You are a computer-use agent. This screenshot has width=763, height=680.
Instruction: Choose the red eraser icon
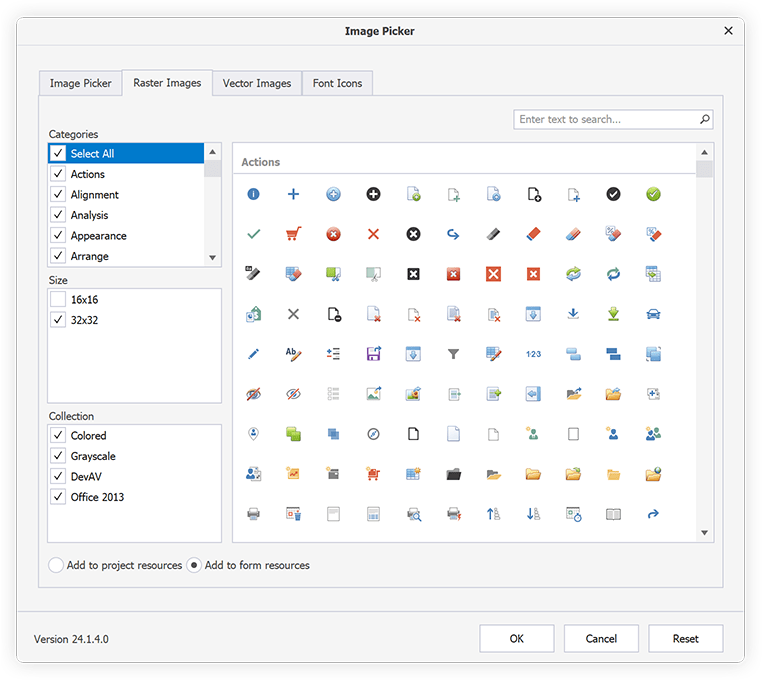click(x=533, y=234)
